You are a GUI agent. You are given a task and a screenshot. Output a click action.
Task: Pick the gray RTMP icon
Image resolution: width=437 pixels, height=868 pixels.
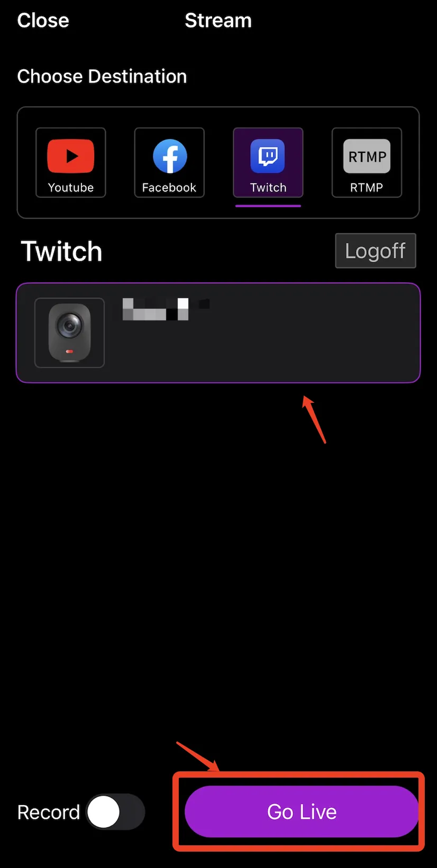[367, 156]
